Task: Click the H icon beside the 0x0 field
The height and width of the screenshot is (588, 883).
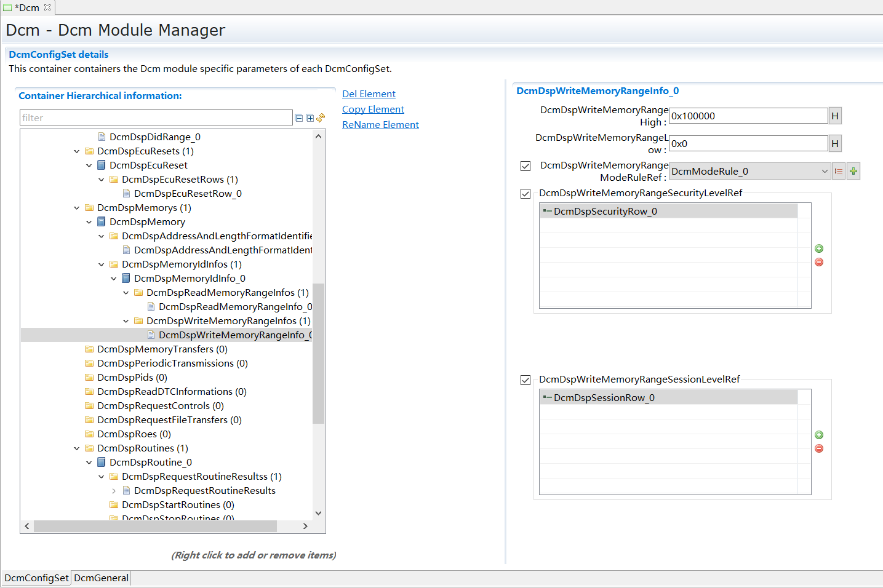Action: tap(835, 143)
